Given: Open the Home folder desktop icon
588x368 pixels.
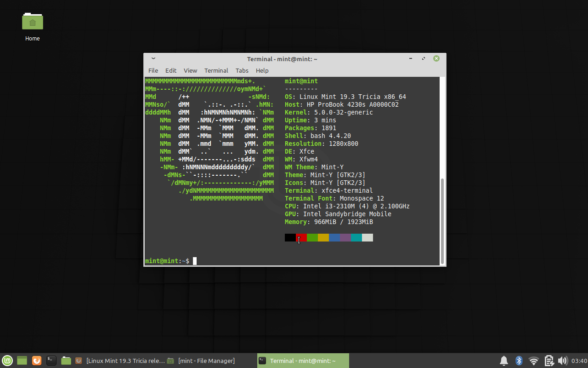Looking at the screenshot, I should tap(33, 26).
